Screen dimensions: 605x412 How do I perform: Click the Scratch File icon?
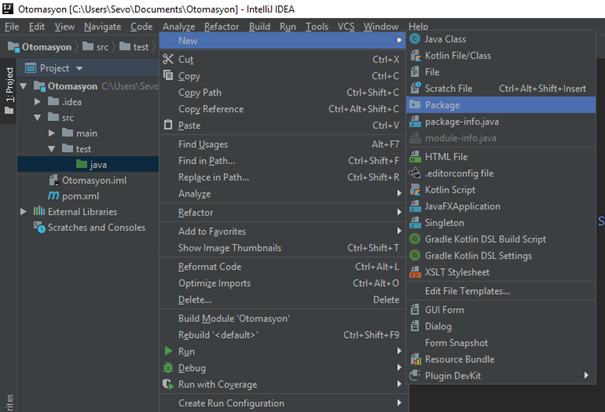[x=415, y=88]
